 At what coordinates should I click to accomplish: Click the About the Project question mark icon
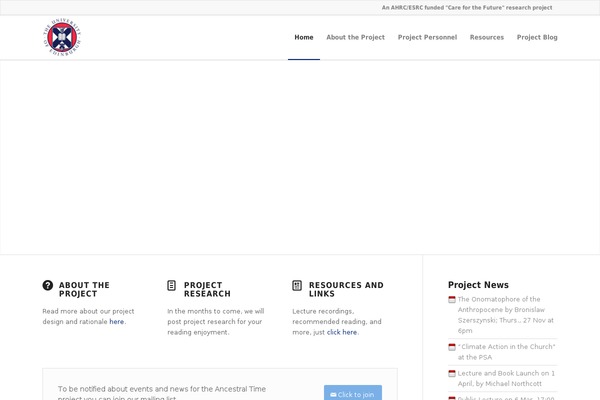(48, 285)
